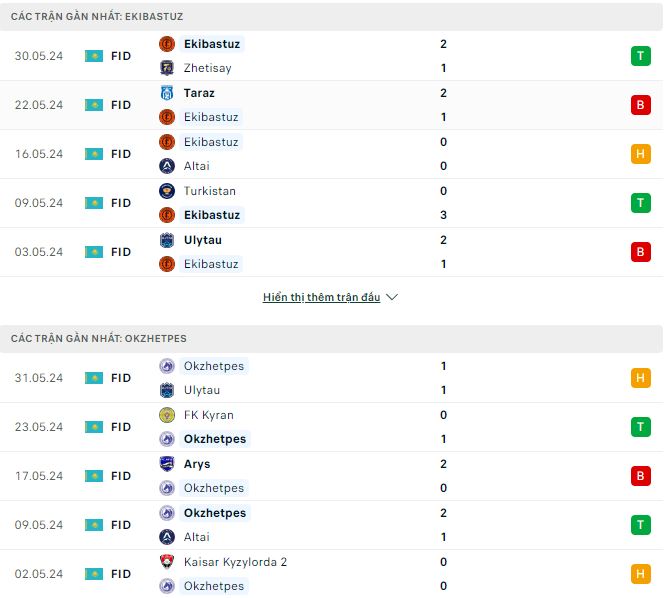
Task: Select the Turkistan team name
Action: [210, 191]
